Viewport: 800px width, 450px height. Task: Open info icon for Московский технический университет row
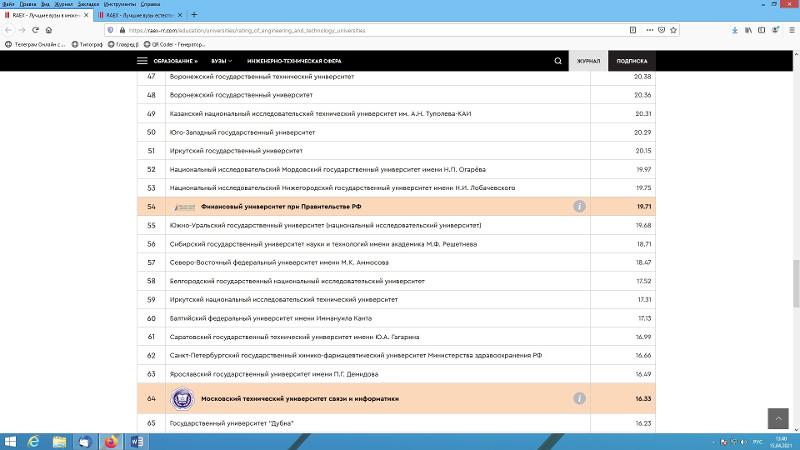click(579, 398)
